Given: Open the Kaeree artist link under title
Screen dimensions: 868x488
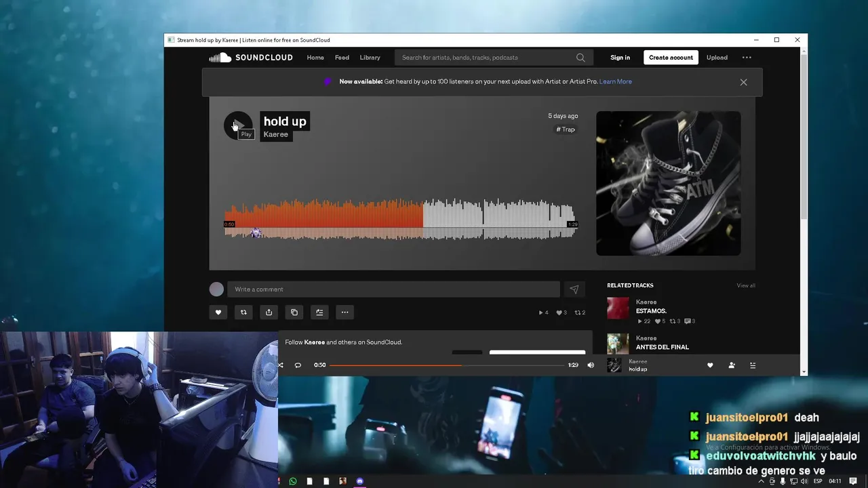Looking at the screenshot, I should click(275, 134).
